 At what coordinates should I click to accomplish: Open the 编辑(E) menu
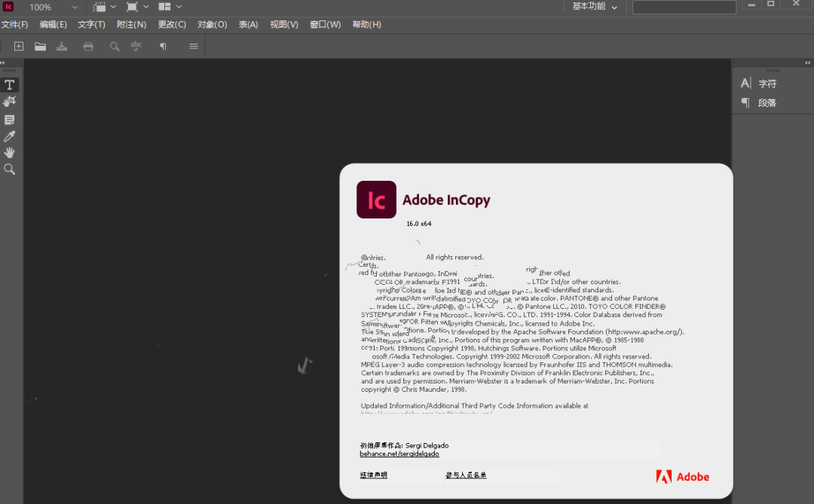pos(53,24)
